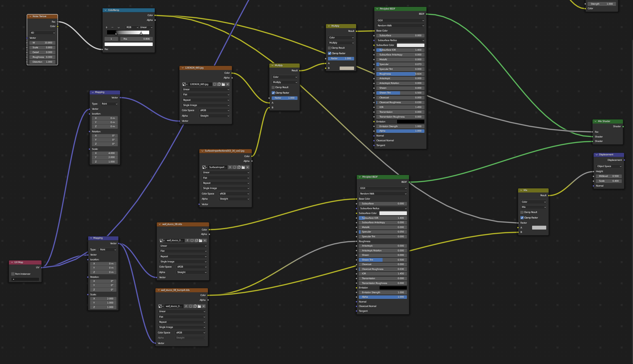Unlink image with X icon on SurfaceImperfections003 node
The width and height of the screenshot is (633, 364).
[247, 167]
